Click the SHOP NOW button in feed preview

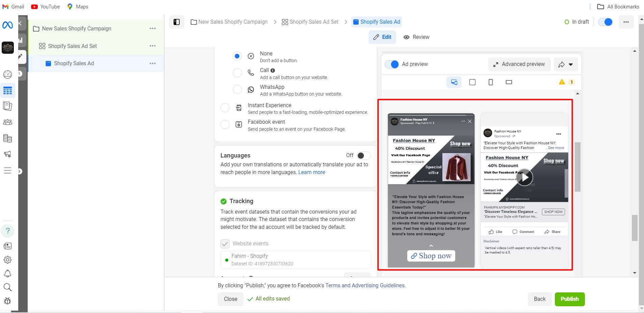[x=553, y=212]
